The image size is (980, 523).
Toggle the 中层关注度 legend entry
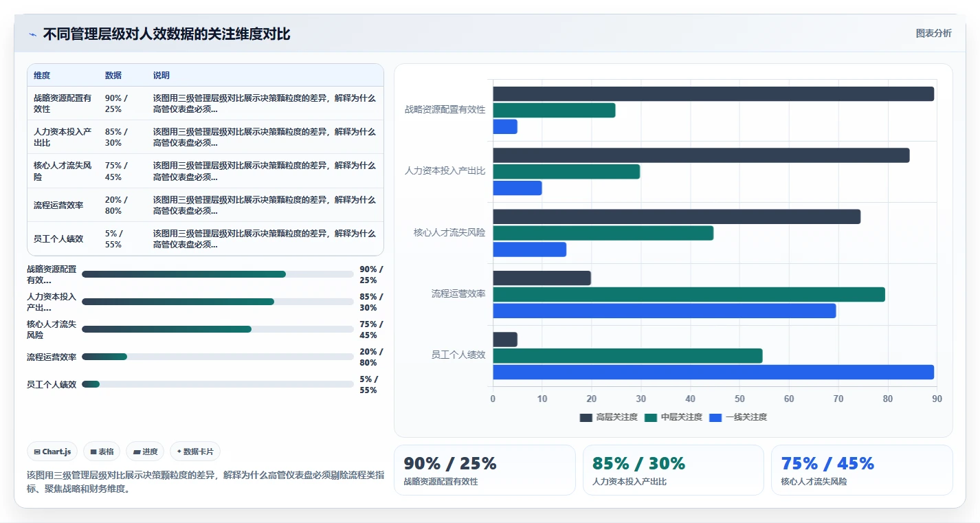[x=673, y=417]
